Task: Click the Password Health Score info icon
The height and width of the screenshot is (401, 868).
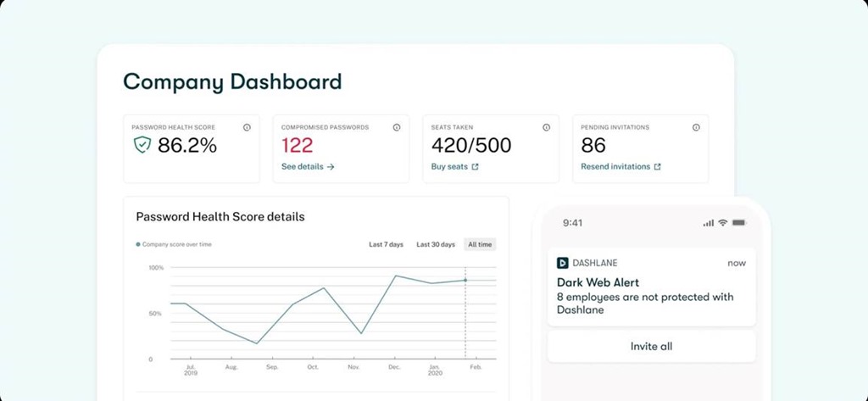Action: coord(247,127)
